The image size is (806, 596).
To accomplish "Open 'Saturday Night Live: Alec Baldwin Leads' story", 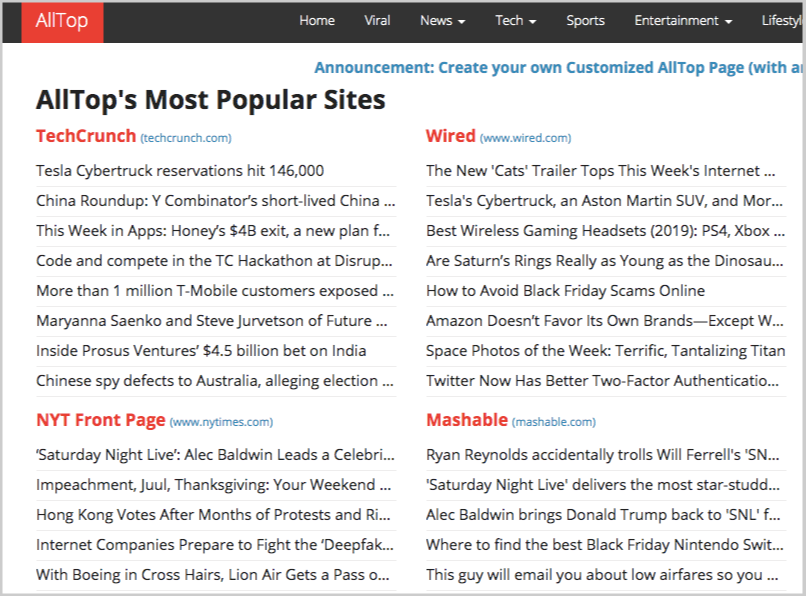I will point(215,455).
